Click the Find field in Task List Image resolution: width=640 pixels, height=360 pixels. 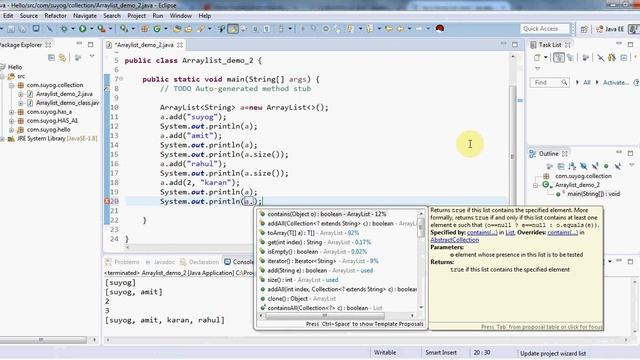pyautogui.click(x=549, y=82)
